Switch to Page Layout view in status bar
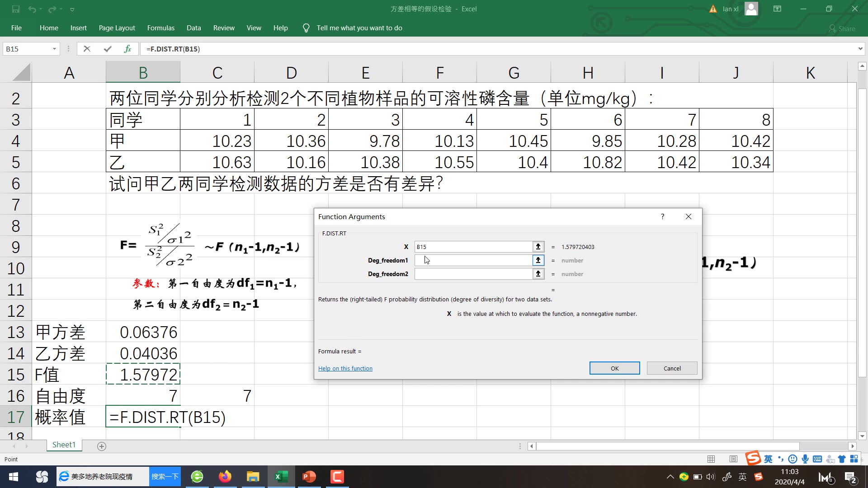Viewport: 868px width, 488px height. coord(733,459)
